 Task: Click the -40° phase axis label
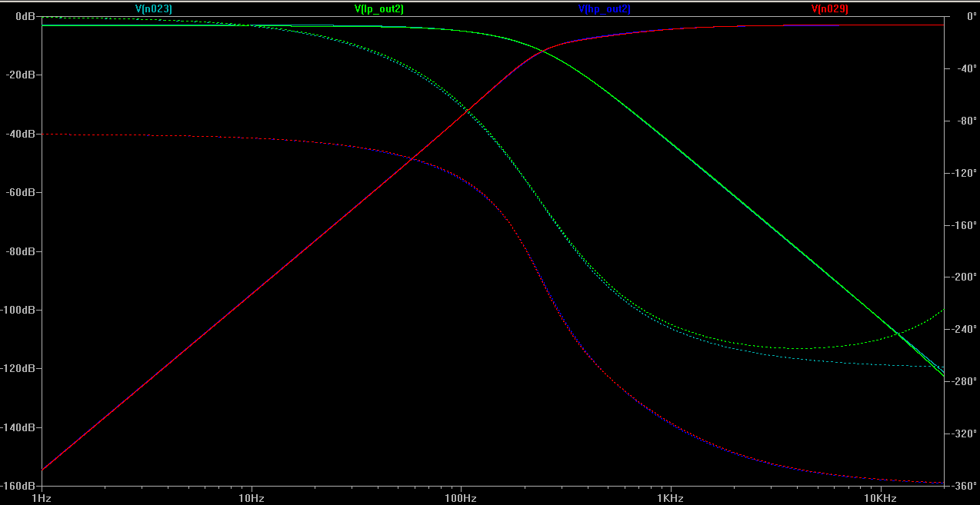point(965,68)
